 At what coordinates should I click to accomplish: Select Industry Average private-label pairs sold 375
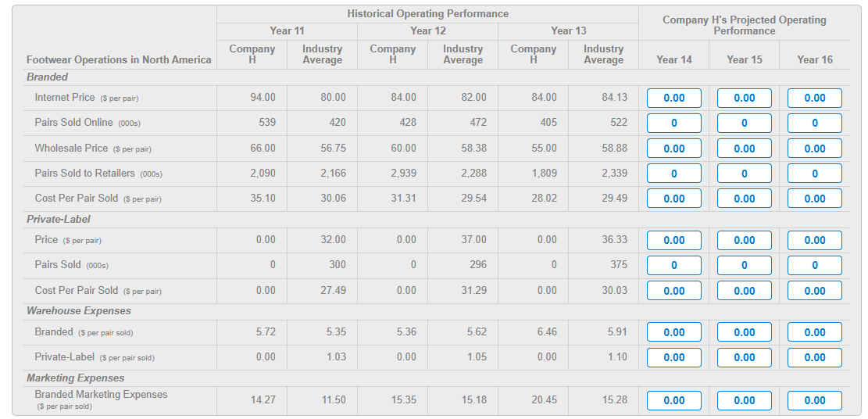[x=619, y=265]
